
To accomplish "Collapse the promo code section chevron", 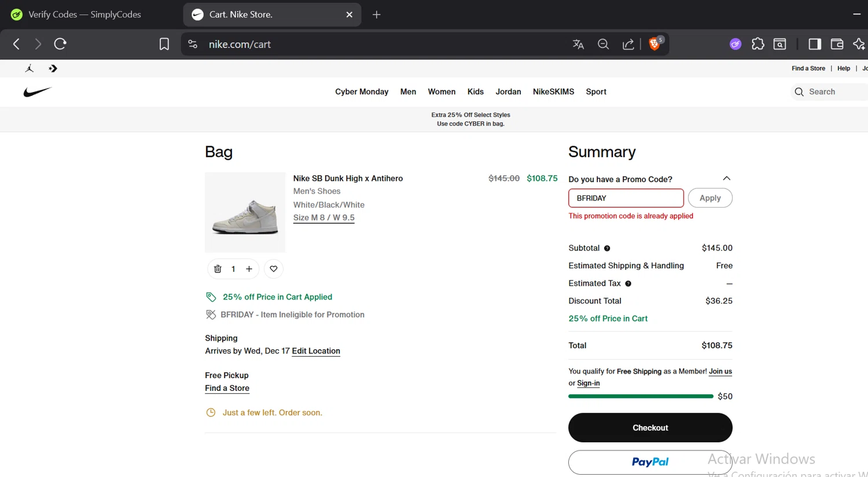I will [x=727, y=178].
